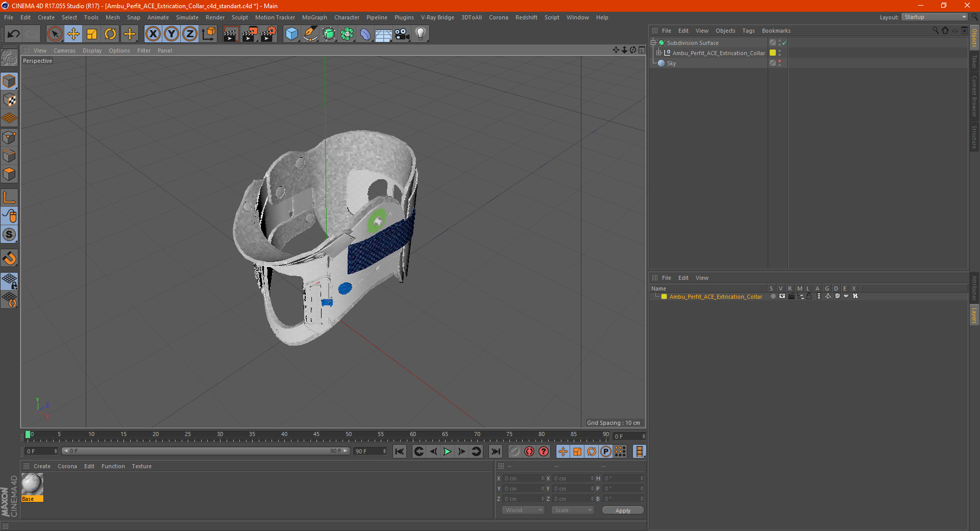Switch to Points mode
This screenshot has height=531, width=980.
coord(10,137)
